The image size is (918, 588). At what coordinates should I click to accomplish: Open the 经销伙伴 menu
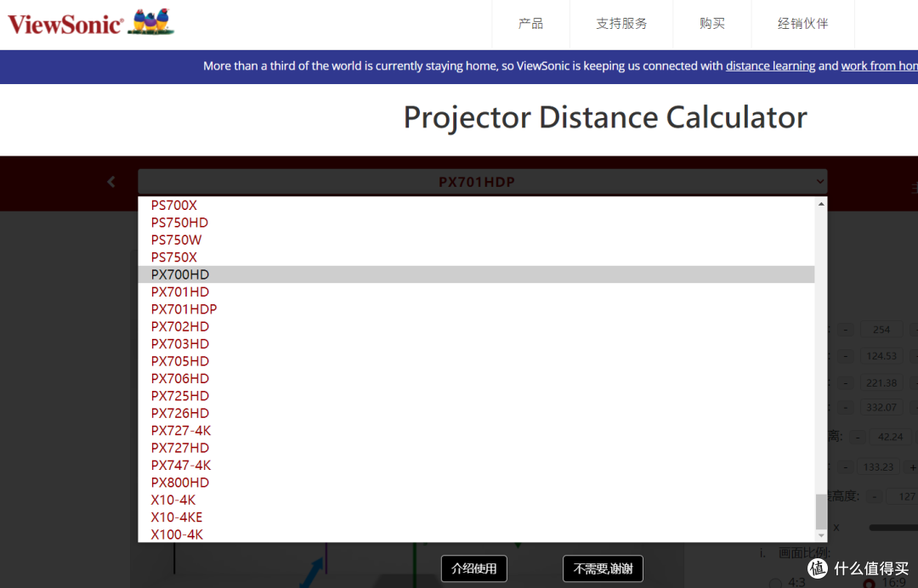(802, 24)
